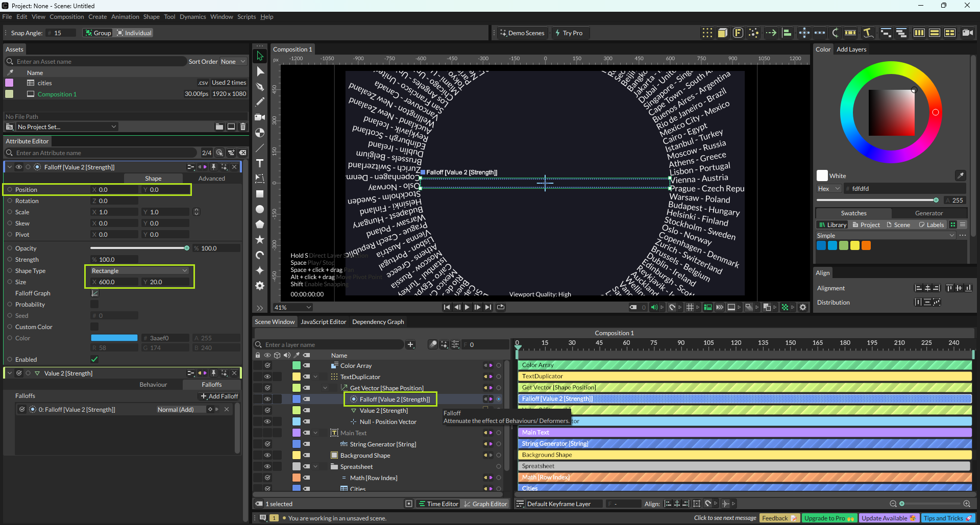Image resolution: width=980 pixels, height=525 pixels.
Task: Open viewport settings gear icon
Action: 803,307
